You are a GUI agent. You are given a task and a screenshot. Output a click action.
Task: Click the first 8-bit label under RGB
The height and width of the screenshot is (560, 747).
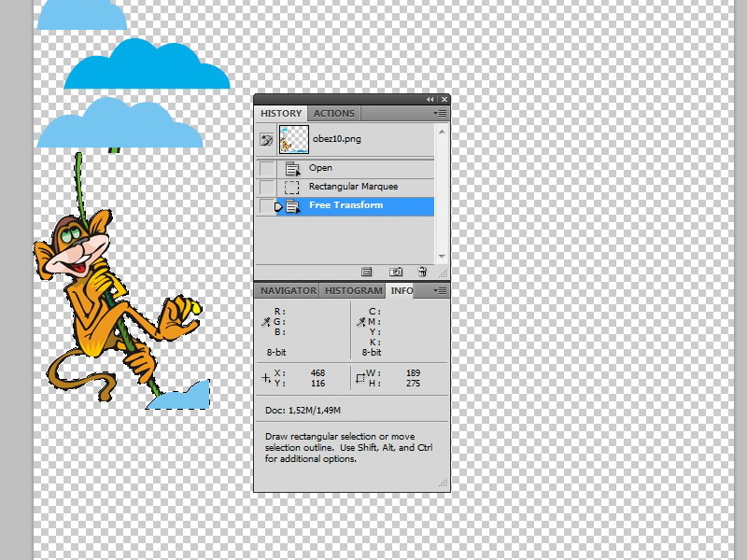[276, 353]
